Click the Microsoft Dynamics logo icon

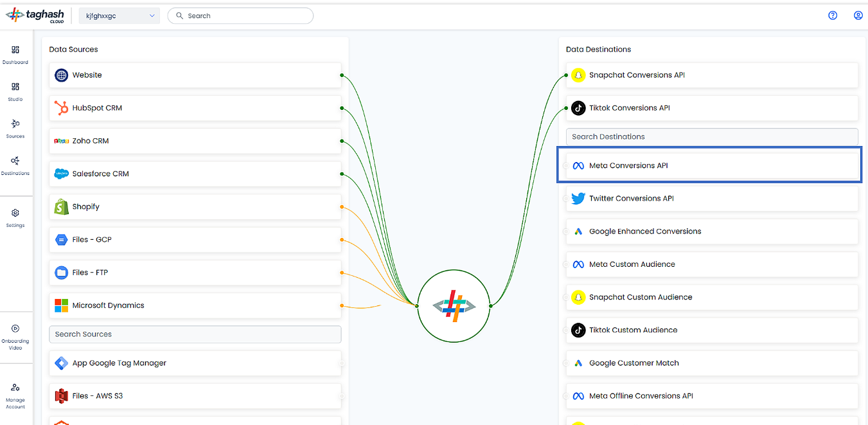[x=61, y=305]
